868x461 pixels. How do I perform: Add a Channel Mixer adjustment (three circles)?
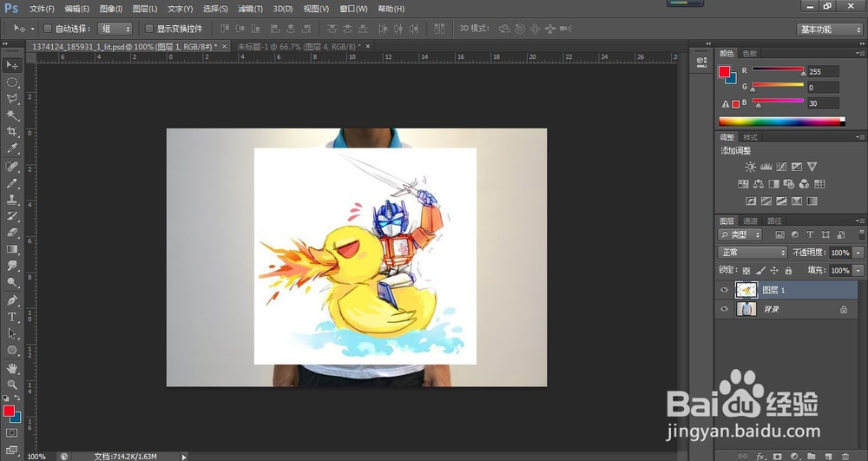[804, 184]
